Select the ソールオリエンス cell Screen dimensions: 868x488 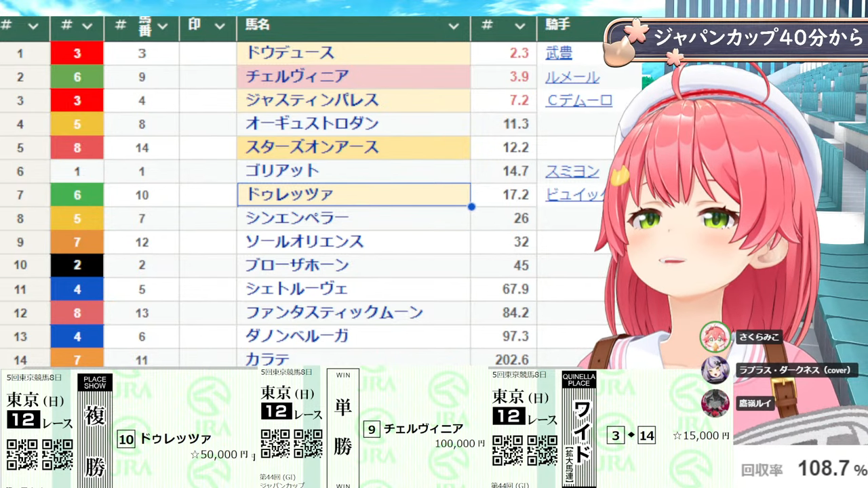(353, 242)
